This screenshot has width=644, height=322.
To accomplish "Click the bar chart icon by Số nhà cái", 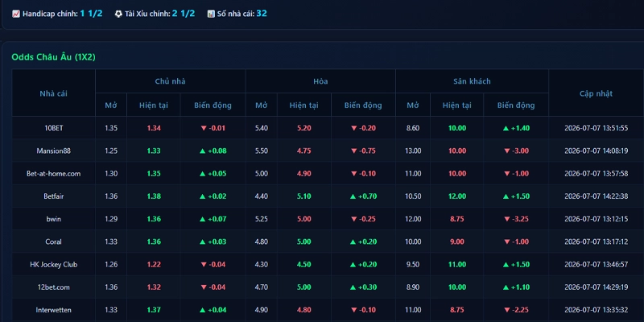I will click(211, 14).
